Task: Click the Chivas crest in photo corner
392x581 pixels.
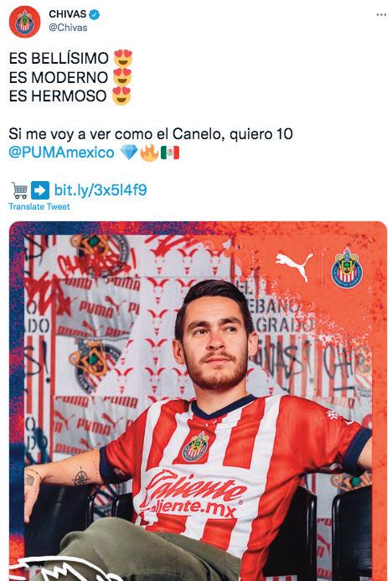Action: (x=347, y=268)
